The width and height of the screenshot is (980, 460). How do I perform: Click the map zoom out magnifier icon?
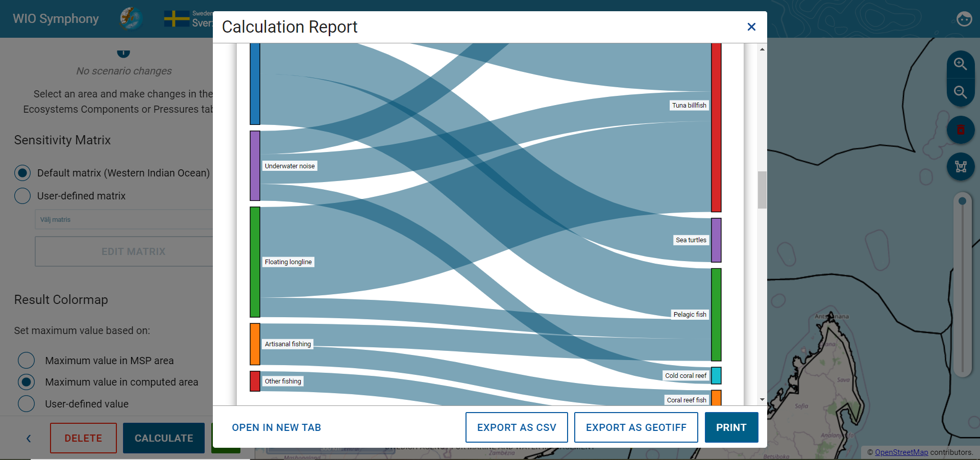(x=961, y=92)
